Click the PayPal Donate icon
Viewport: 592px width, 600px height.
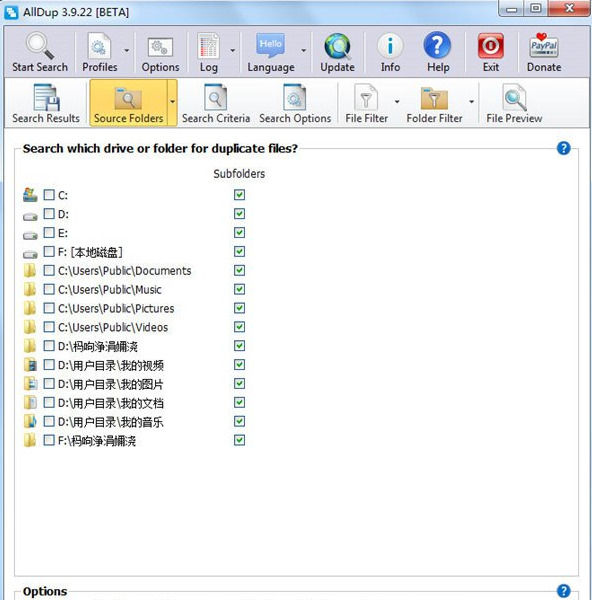tap(543, 46)
